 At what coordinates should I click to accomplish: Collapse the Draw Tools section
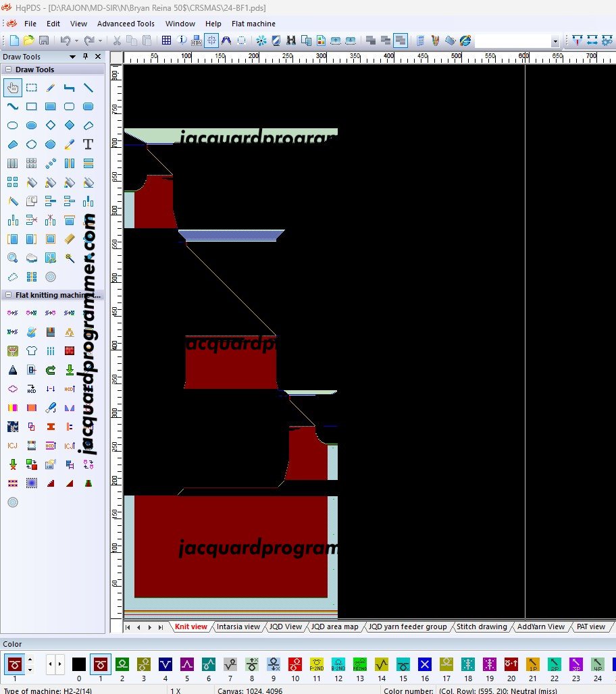pos(8,70)
